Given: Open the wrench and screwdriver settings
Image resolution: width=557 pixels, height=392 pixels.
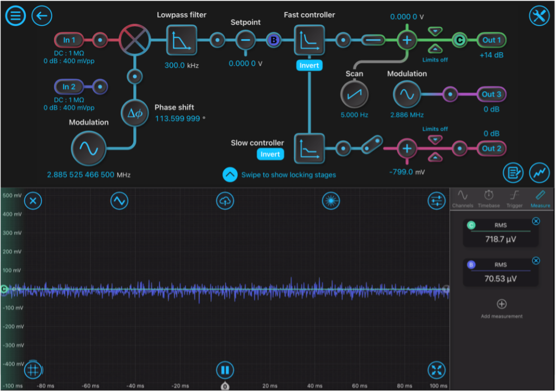Looking at the screenshot, I should coord(539,16).
